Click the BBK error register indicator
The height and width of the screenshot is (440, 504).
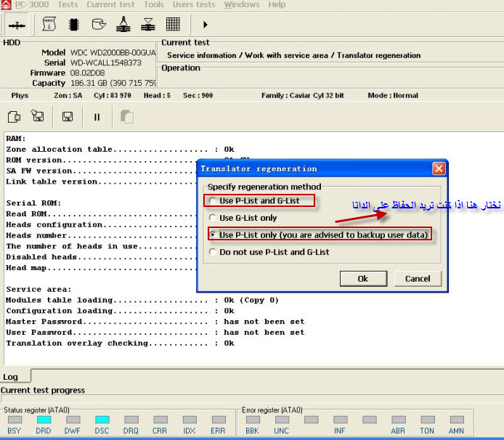(x=253, y=420)
